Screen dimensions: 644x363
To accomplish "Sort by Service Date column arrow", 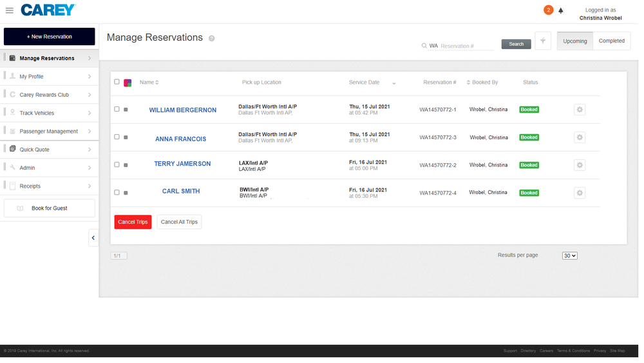I will pos(393,83).
